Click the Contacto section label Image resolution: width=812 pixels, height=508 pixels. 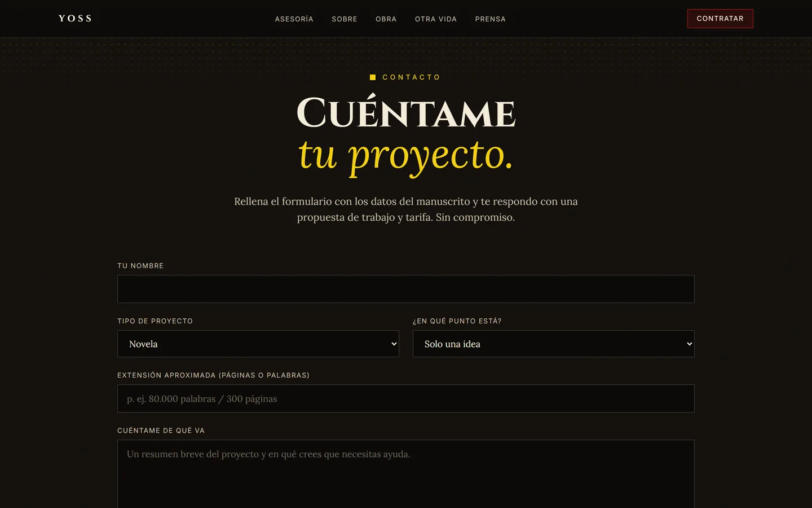tap(411, 77)
